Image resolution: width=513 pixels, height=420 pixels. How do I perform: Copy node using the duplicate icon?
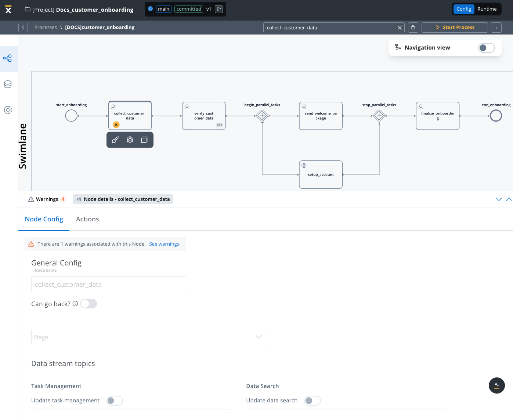144,140
